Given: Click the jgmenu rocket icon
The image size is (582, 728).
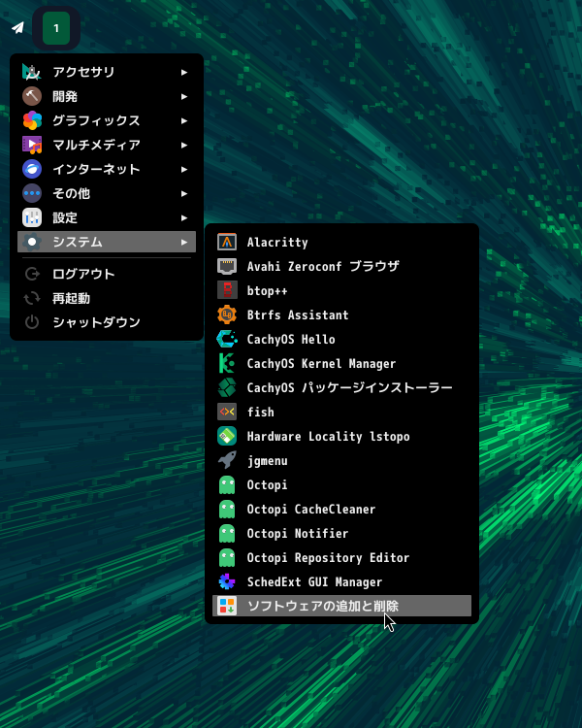Looking at the screenshot, I should [227, 460].
